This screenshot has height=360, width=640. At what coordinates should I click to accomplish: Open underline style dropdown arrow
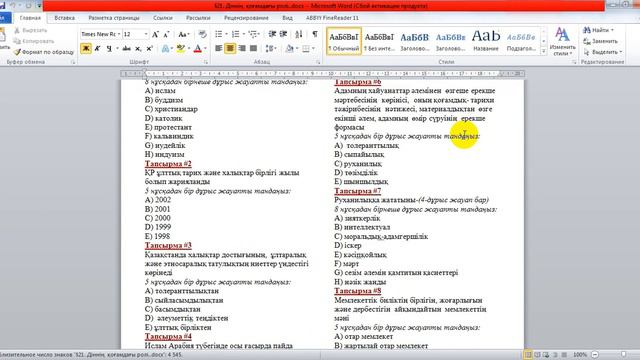click(117, 49)
